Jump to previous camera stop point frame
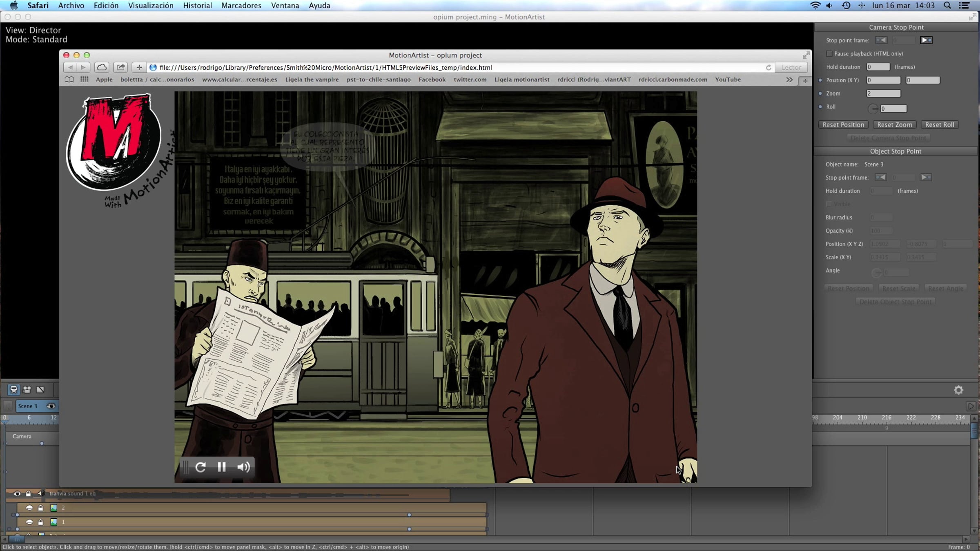Viewport: 980px width, 551px height. 881,40
